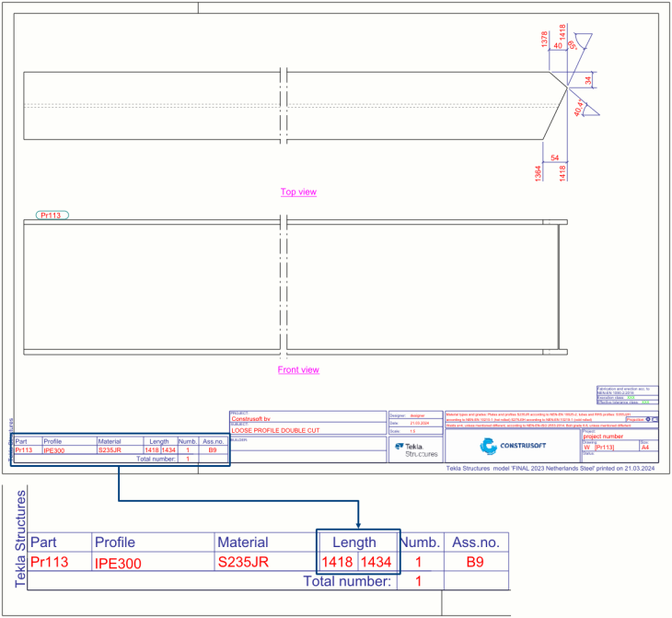Click IPE300 in the enlarged parts table
Viewport: 672px width, 618px height.
pos(118,563)
